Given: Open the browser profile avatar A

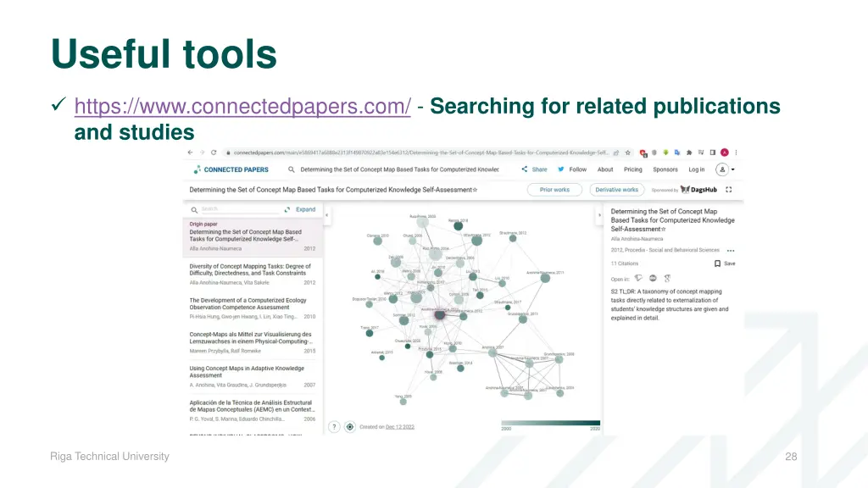Looking at the screenshot, I should click(x=725, y=152).
